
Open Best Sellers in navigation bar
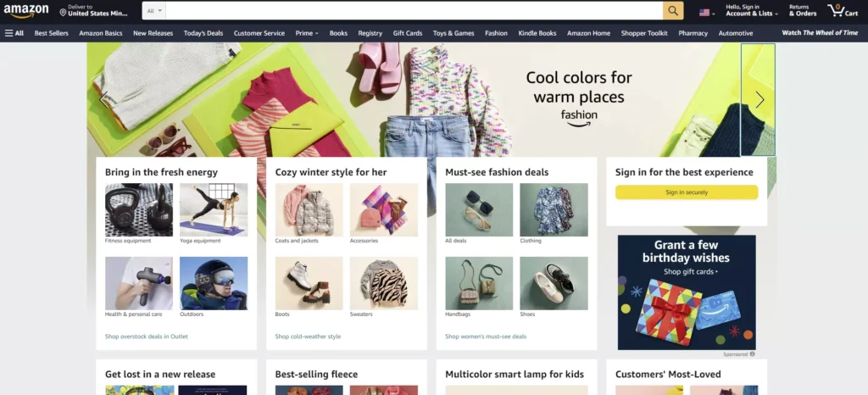click(x=52, y=33)
